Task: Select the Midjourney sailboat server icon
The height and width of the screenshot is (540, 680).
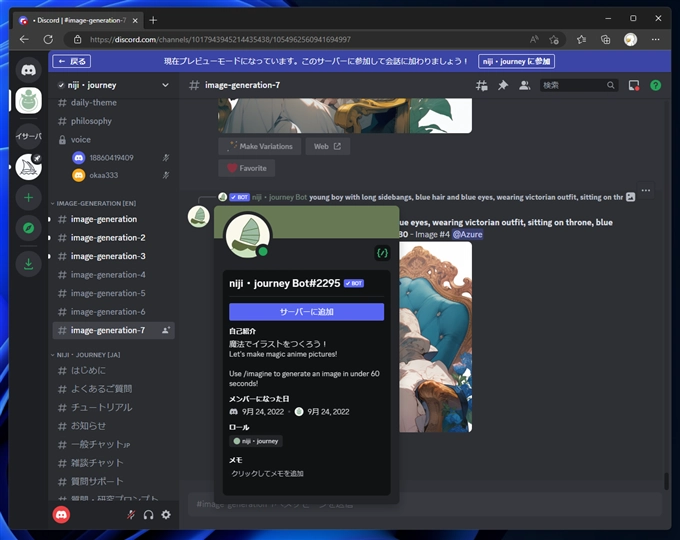Action: click(x=29, y=167)
